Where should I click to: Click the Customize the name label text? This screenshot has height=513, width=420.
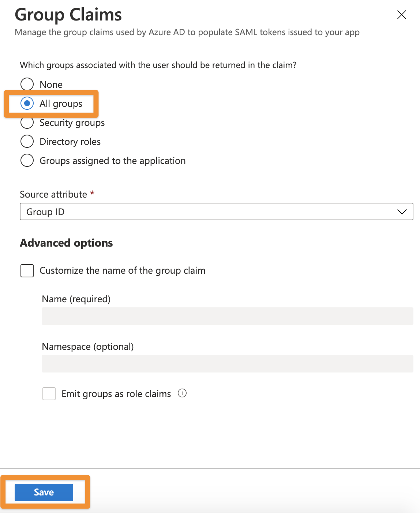click(x=123, y=270)
